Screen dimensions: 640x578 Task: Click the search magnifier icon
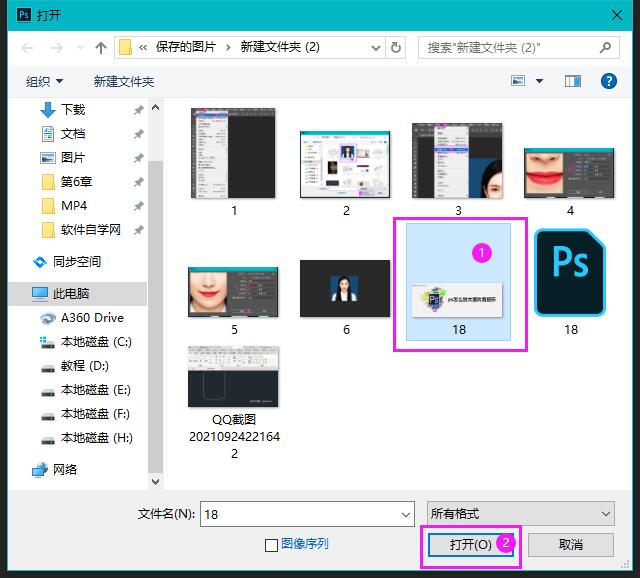point(605,48)
